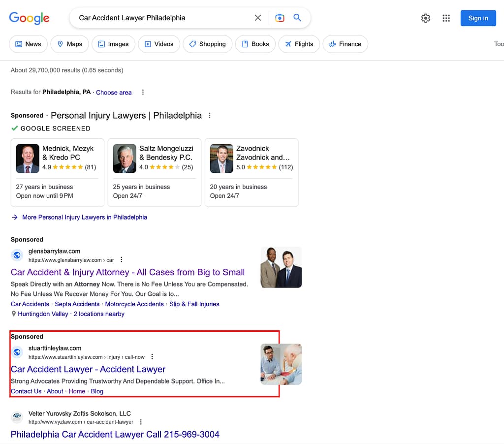Click Home sitelink
Screen dimensions: 504x444
(77, 391)
